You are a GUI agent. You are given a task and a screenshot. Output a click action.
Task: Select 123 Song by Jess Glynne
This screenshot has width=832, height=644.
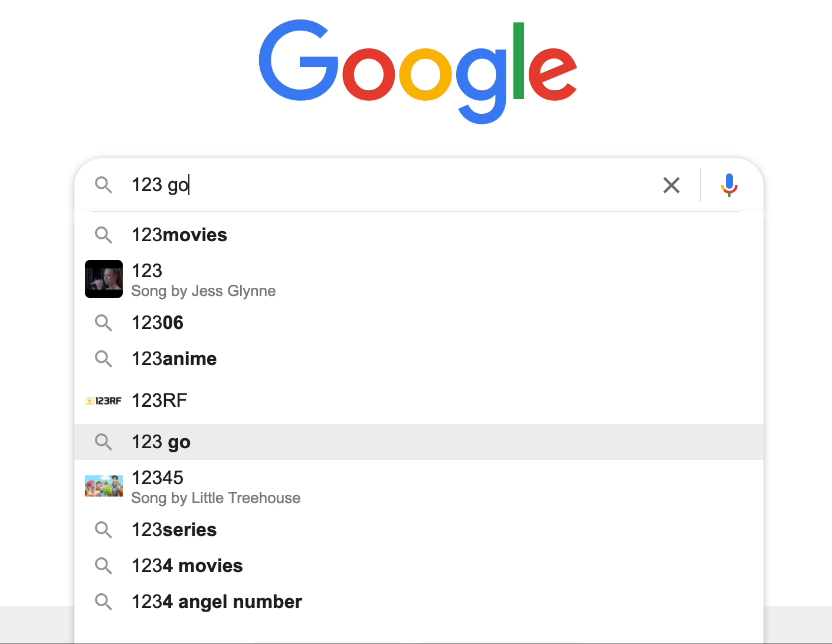419,279
